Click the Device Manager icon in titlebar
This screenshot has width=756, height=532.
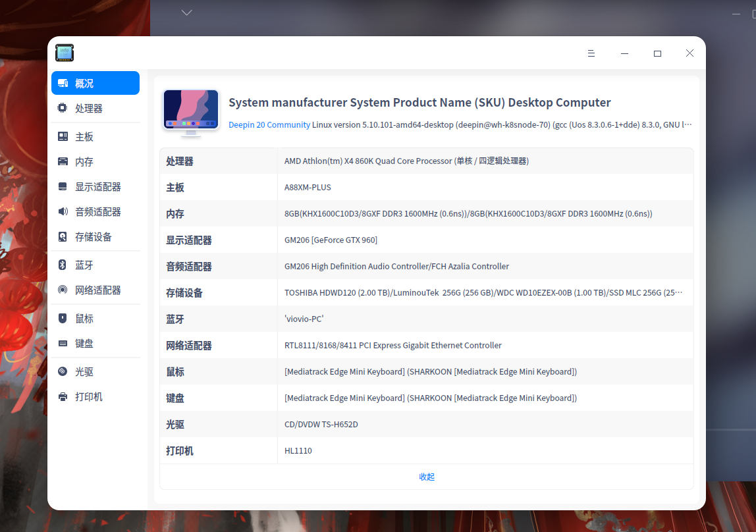(x=64, y=53)
